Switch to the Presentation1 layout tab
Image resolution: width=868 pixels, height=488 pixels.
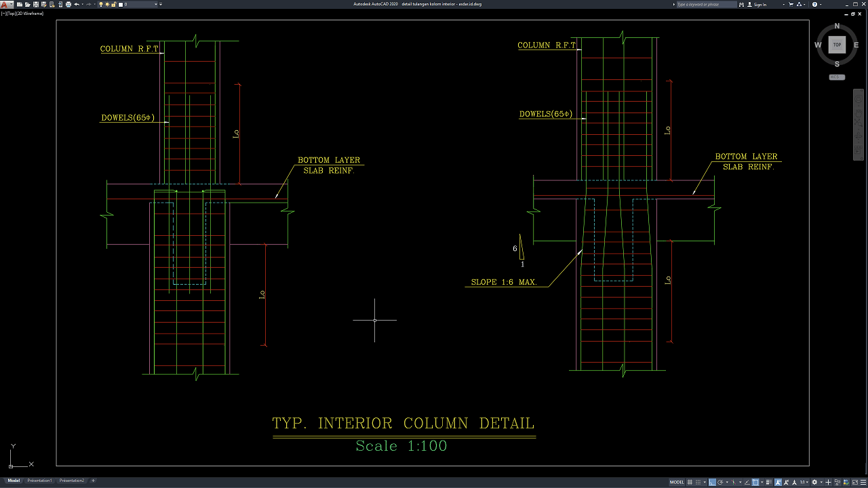click(x=39, y=481)
